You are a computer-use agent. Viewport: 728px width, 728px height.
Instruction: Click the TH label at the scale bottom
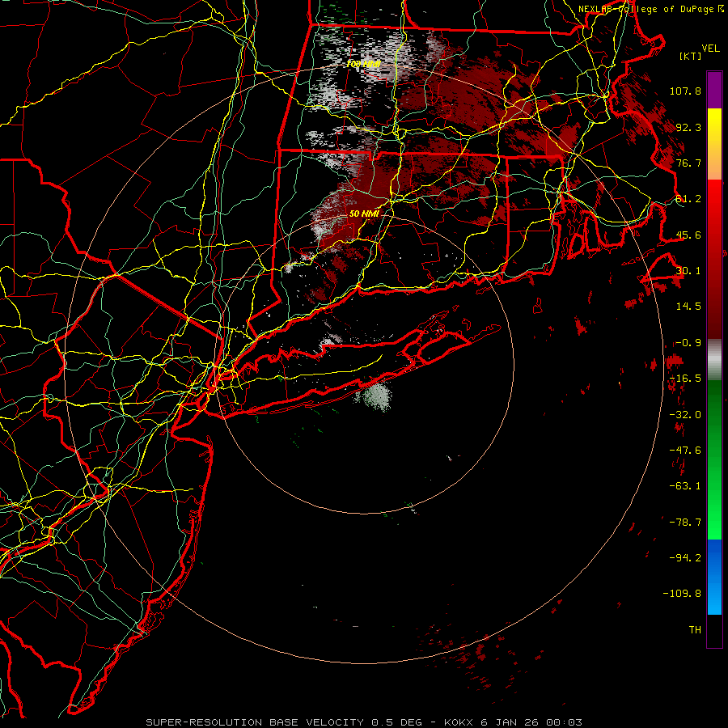(x=695, y=630)
